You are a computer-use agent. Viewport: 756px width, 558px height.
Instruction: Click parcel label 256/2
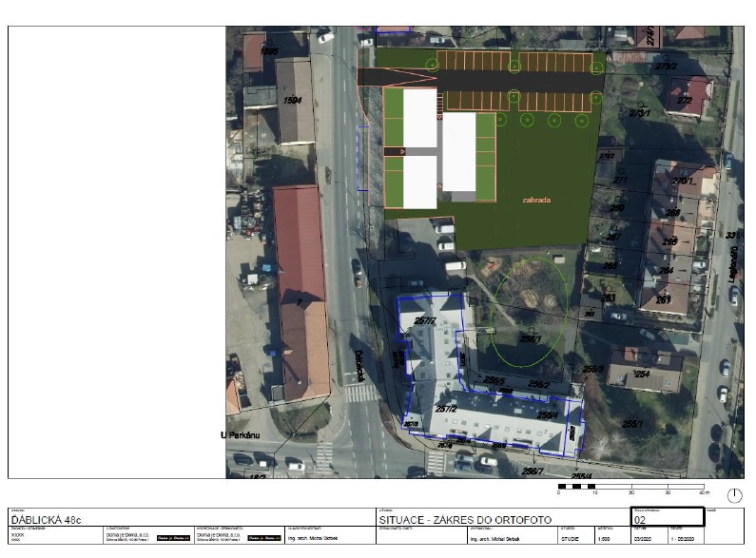(x=538, y=384)
